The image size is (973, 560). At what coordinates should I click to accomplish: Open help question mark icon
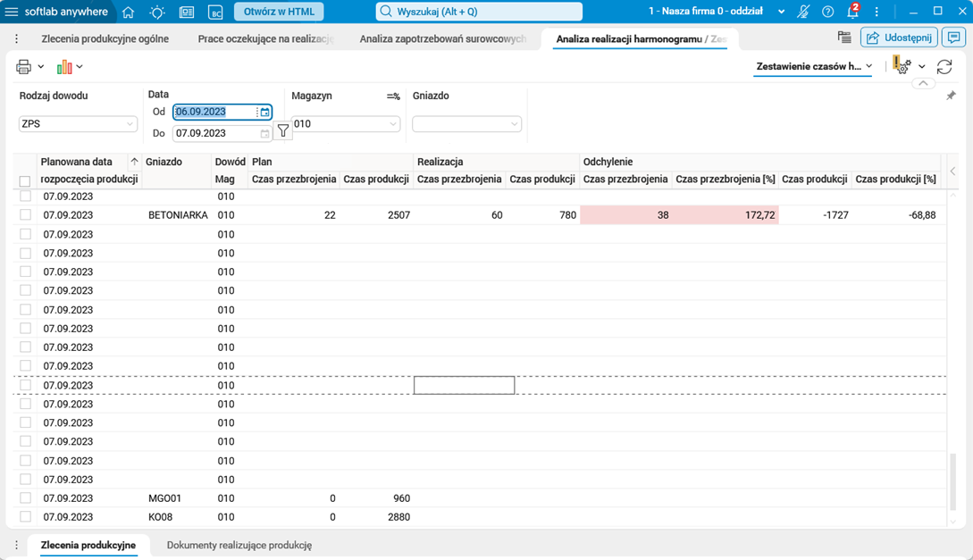(827, 11)
